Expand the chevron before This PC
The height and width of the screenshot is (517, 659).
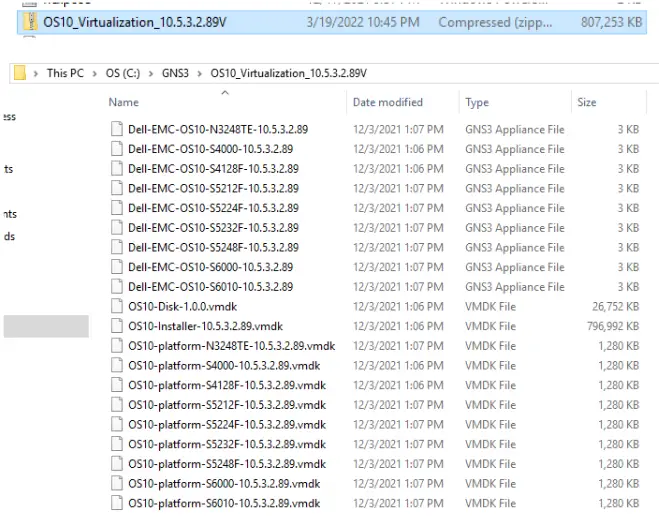click(36, 74)
